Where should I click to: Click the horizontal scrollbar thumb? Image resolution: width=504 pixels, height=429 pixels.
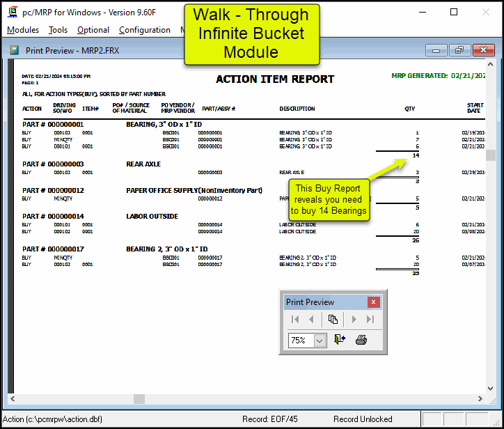(x=139, y=399)
